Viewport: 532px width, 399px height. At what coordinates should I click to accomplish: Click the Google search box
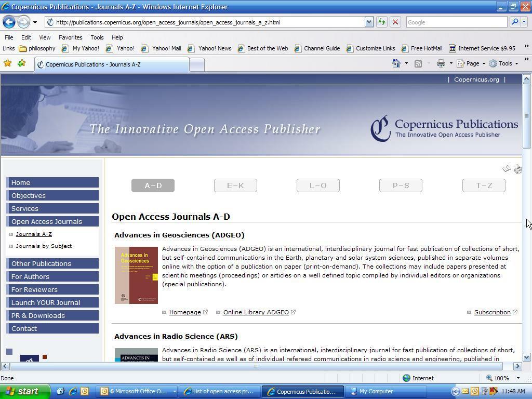(457, 22)
